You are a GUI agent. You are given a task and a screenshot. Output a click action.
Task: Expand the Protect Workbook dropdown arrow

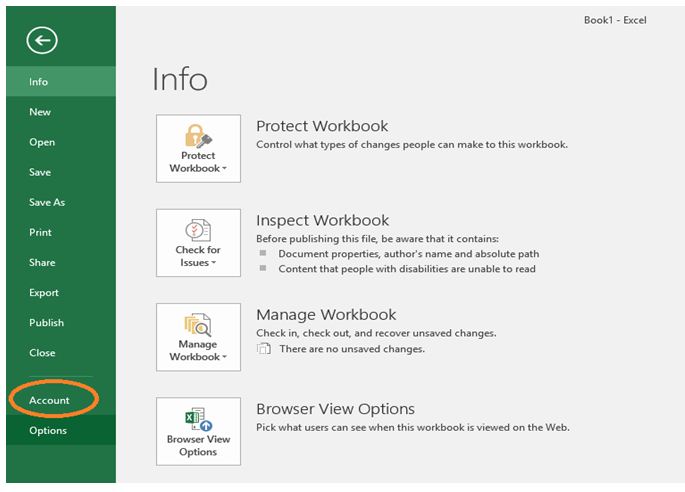tap(225, 169)
